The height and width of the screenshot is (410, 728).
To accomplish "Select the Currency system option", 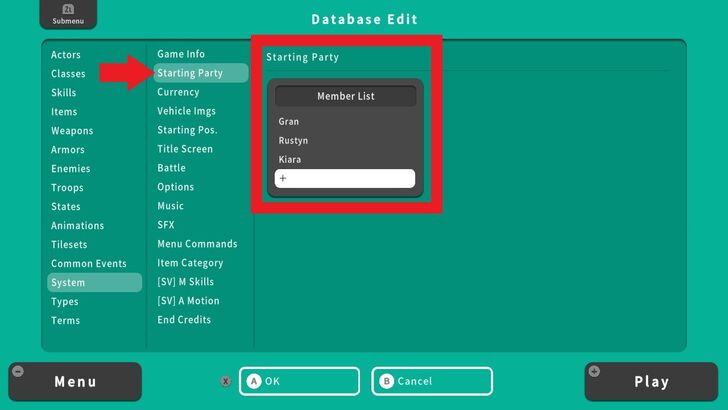I will [x=178, y=92].
